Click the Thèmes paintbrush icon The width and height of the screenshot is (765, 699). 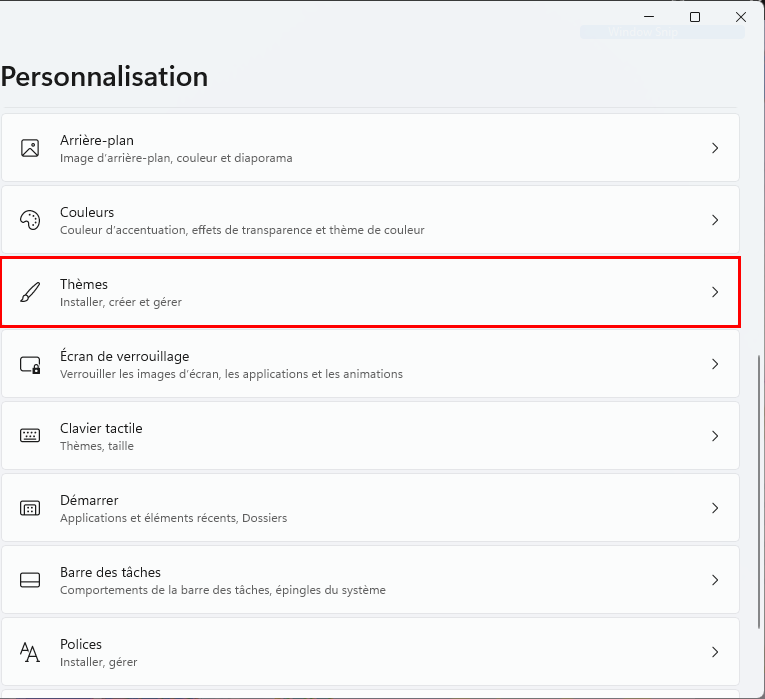[x=30, y=292]
